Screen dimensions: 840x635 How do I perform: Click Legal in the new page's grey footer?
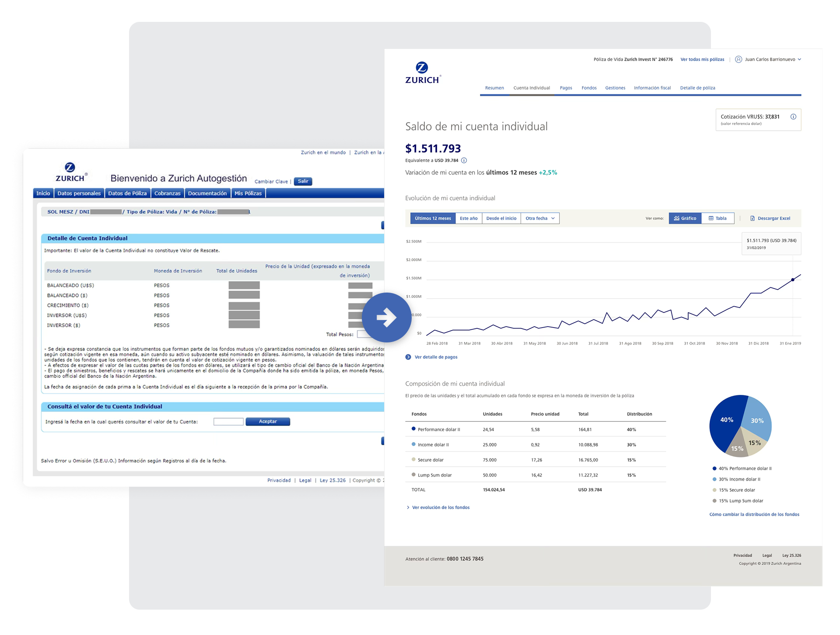pyautogui.click(x=767, y=555)
